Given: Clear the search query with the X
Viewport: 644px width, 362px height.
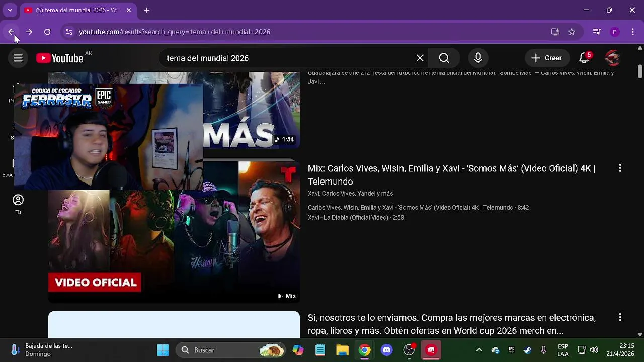Looking at the screenshot, I should point(420,58).
